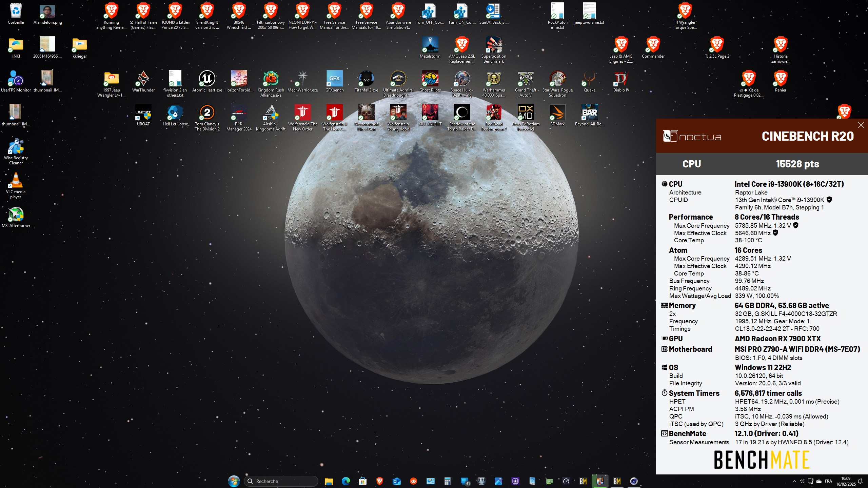Open the IINKI folder
Image resolution: width=868 pixels, height=488 pixels.
coord(16,48)
